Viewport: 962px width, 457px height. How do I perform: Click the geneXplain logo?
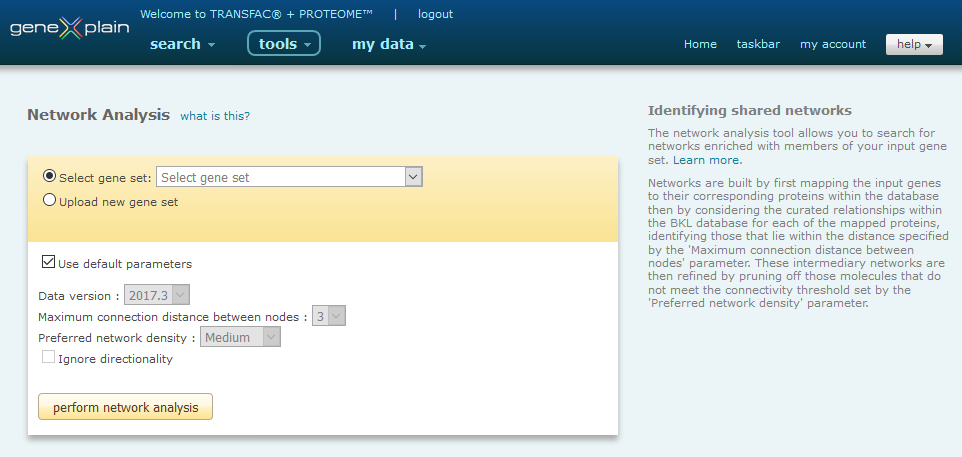(69, 28)
